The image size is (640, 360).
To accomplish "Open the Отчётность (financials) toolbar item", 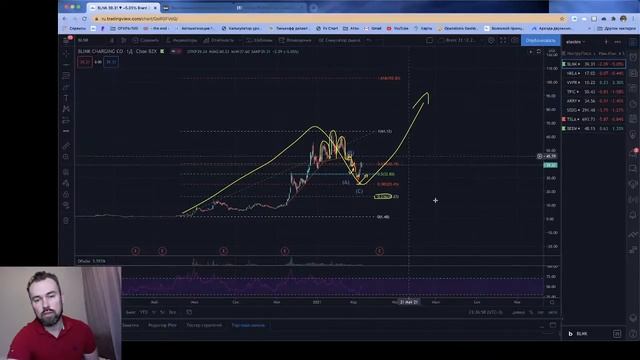I will coord(219,40).
